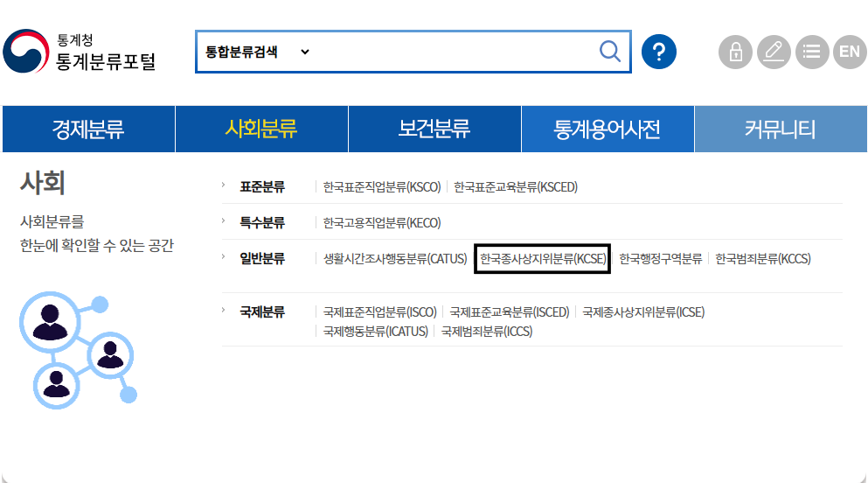Click the gray pencil edit icon

coord(774,52)
